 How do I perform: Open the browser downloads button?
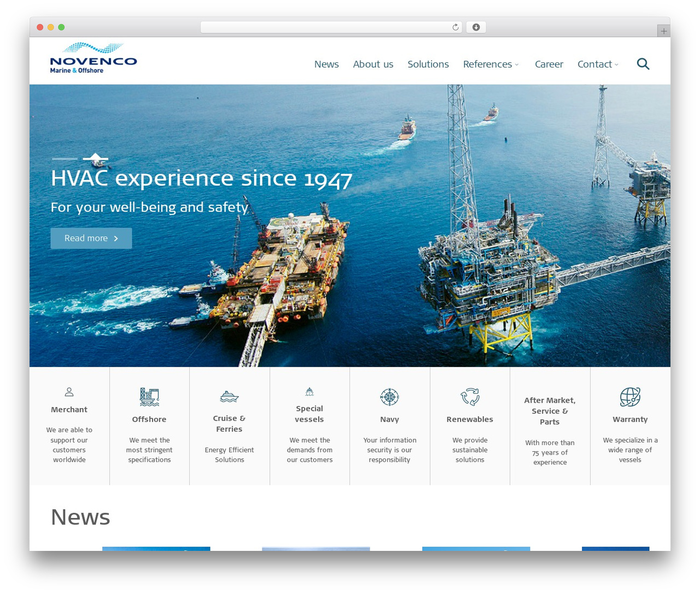(476, 27)
